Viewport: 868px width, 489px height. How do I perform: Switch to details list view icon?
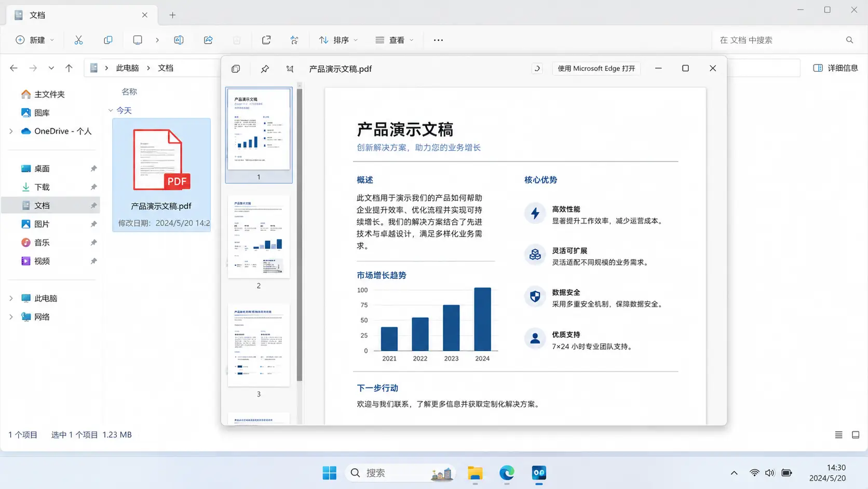(x=838, y=435)
